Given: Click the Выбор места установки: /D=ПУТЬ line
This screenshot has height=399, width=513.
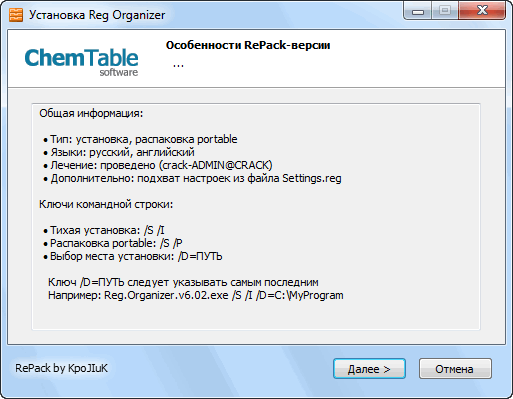Looking at the screenshot, I should 133,256.
